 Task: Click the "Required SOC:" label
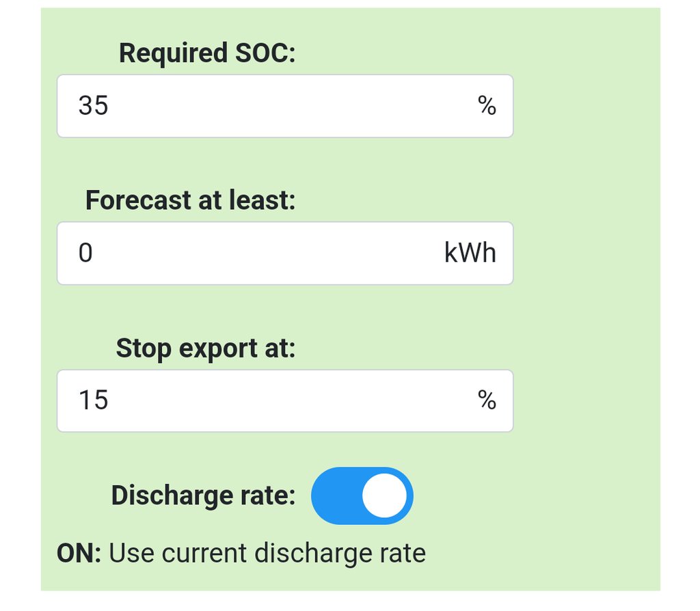[207, 53]
